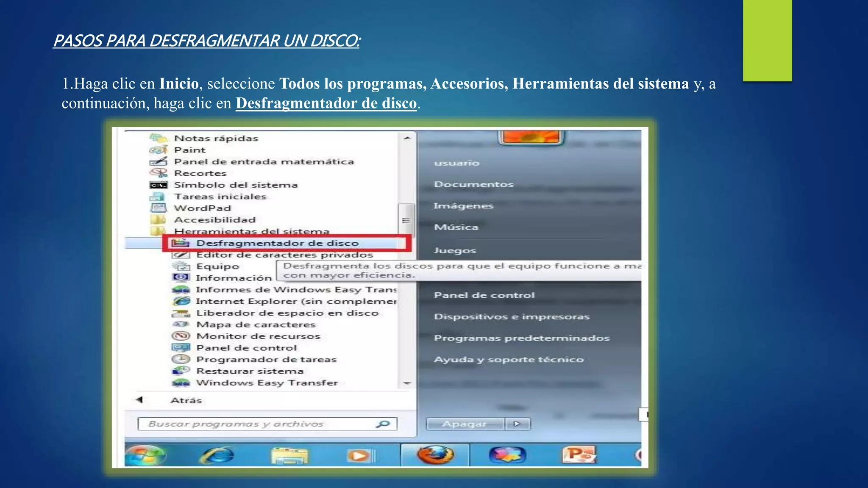Click the Informes de Windows Easy Transfer icon
868x488 pixels.
coord(181,290)
